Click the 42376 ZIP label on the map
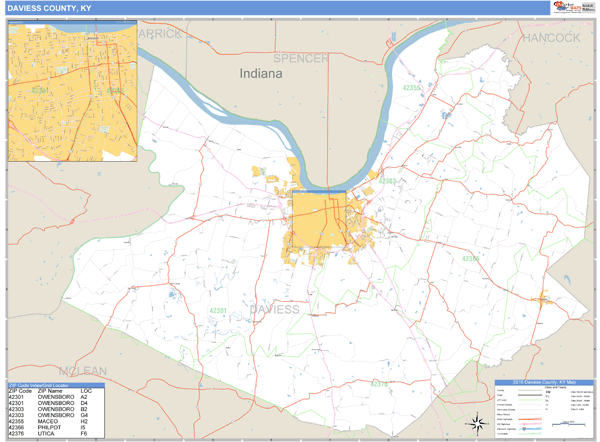This screenshot has width=600, height=442. 379,384
